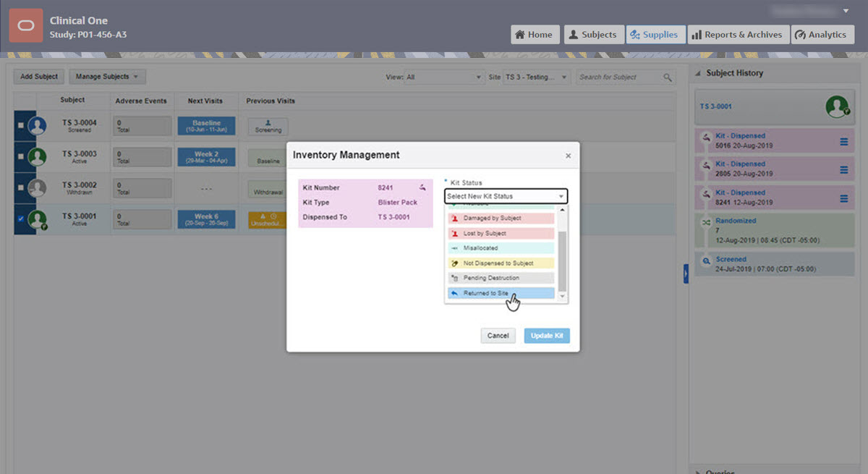Click the TS 3-0003 subject avatar
This screenshot has height=474, width=868.
37,158
